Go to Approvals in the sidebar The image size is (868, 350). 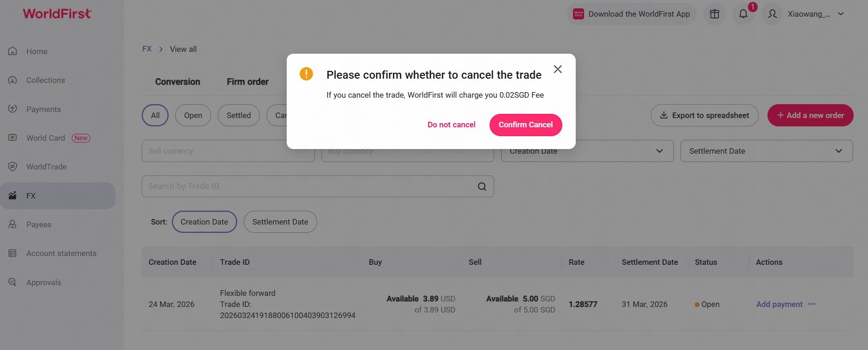point(44,282)
